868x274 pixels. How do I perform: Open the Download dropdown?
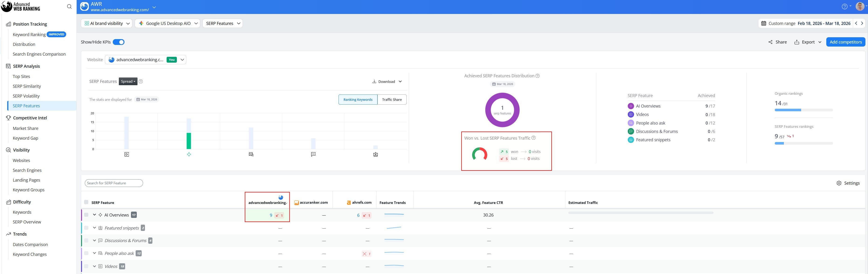(387, 81)
